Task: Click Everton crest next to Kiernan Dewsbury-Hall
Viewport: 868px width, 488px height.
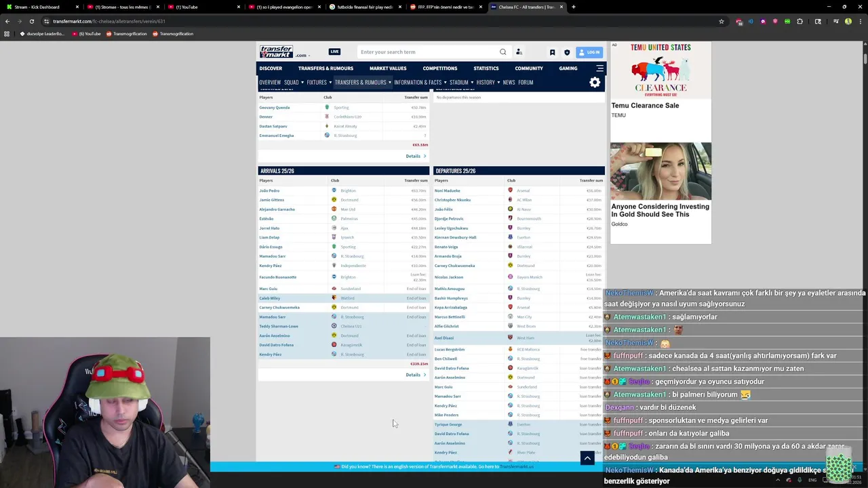Action: tap(511, 237)
